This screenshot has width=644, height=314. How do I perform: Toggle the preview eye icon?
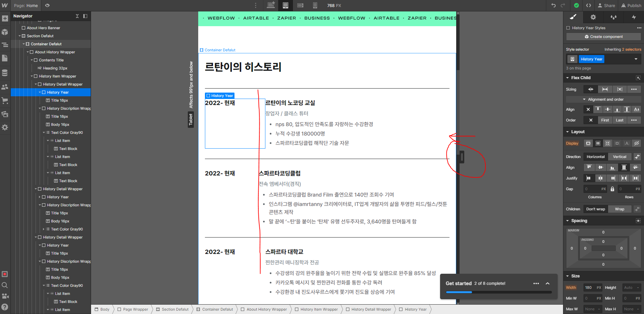(x=47, y=5)
